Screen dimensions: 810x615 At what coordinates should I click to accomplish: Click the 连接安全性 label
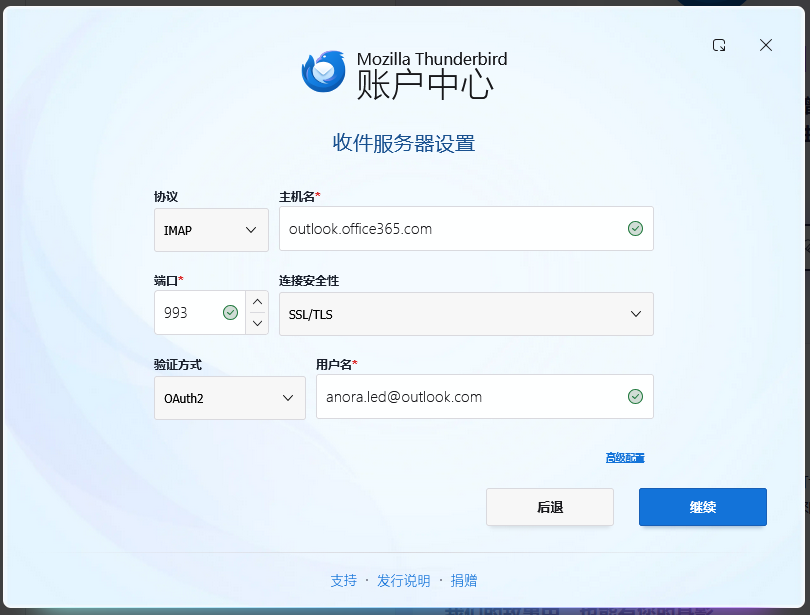coord(309,281)
